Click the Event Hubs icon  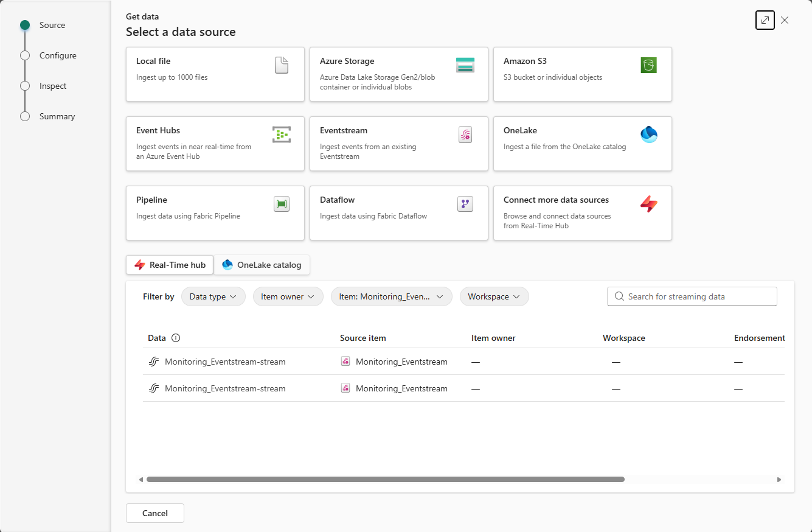tap(281, 134)
